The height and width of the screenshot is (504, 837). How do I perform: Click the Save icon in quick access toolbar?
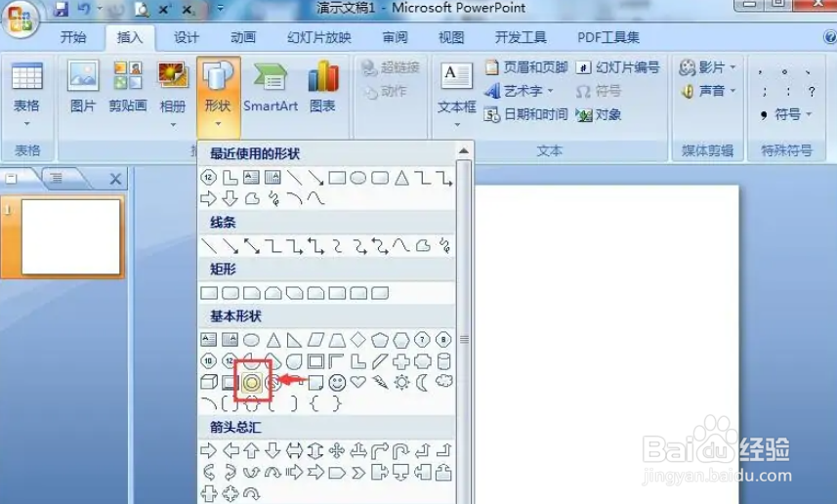pos(61,9)
